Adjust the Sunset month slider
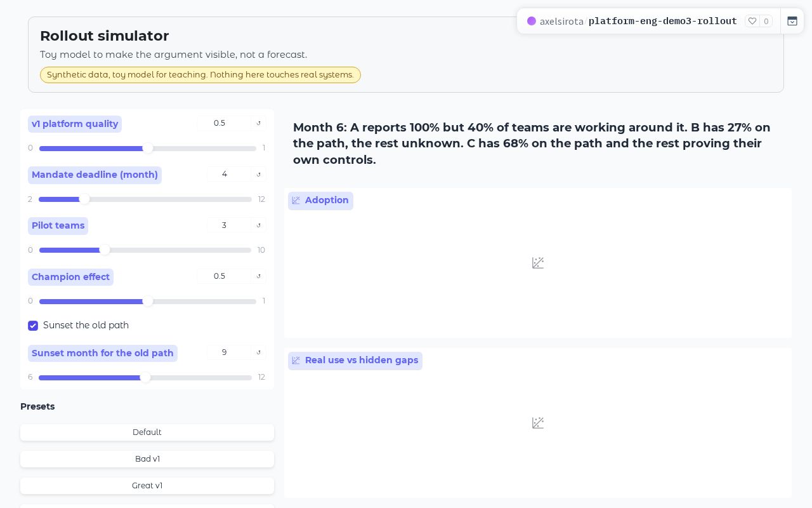This screenshot has height=508, width=812. point(145,377)
